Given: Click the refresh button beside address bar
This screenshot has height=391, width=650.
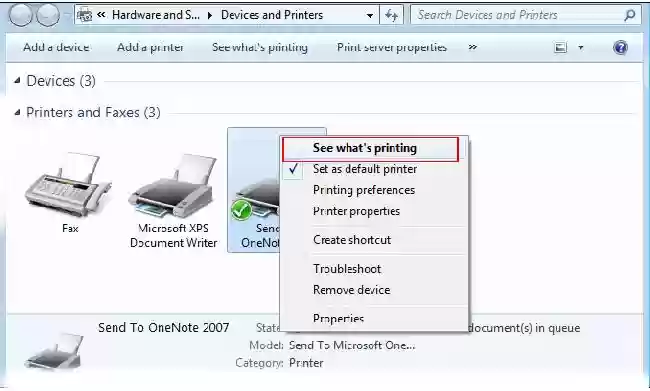Looking at the screenshot, I should pos(391,15).
